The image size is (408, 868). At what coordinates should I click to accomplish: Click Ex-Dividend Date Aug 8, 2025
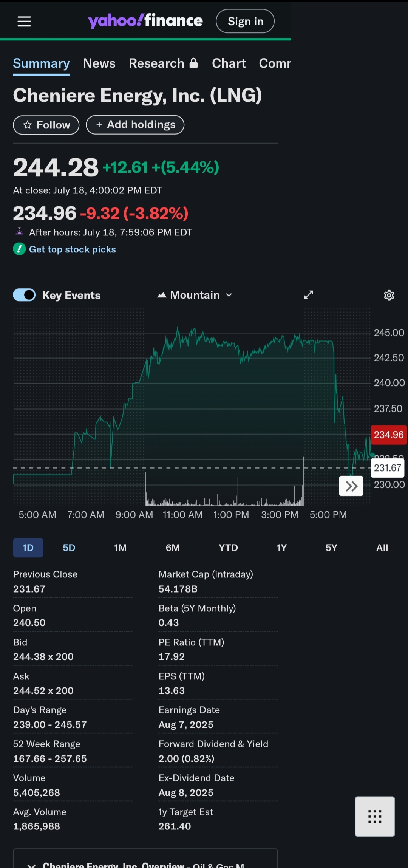pyautogui.click(x=186, y=792)
